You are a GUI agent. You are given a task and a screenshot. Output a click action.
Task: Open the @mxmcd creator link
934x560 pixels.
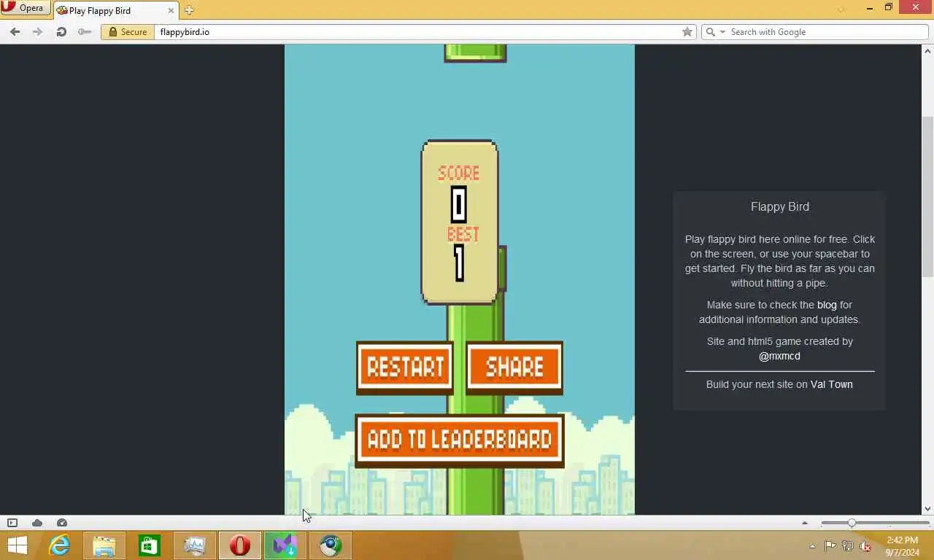coord(779,356)
